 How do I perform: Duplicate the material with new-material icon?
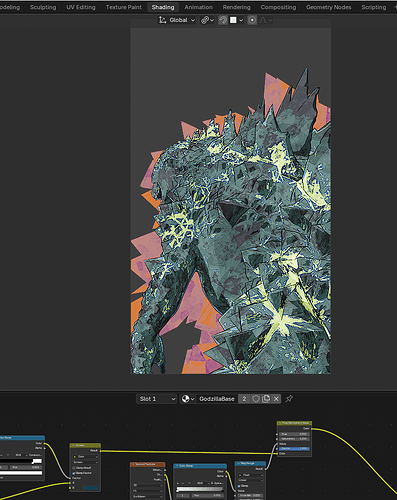pos(266,399)
